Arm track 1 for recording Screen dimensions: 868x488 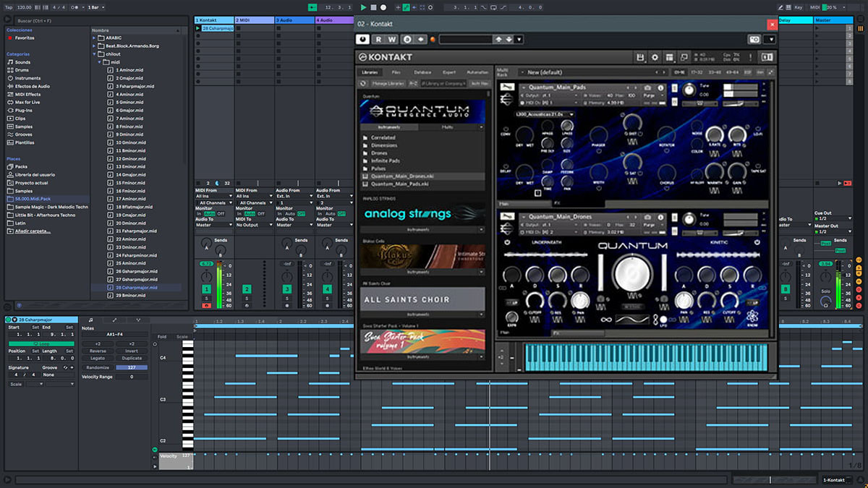(206, 306)
